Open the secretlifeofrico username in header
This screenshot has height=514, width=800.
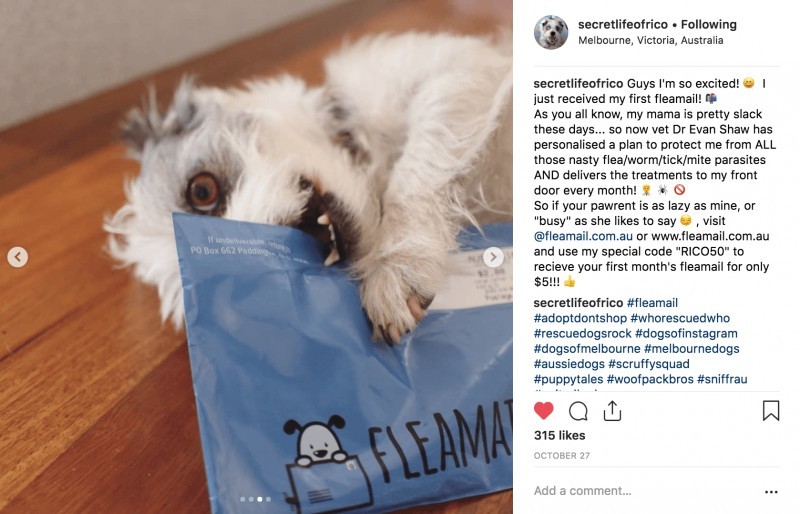click(622, 25)
